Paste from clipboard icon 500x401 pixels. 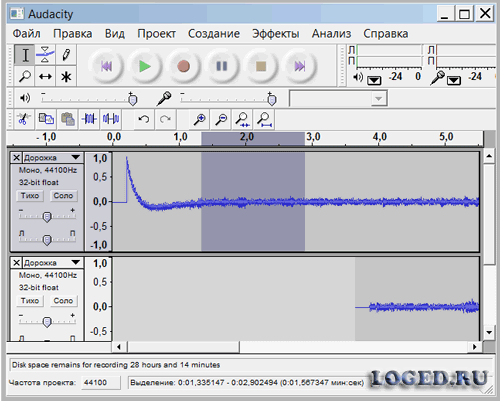[x=68, y=119]
